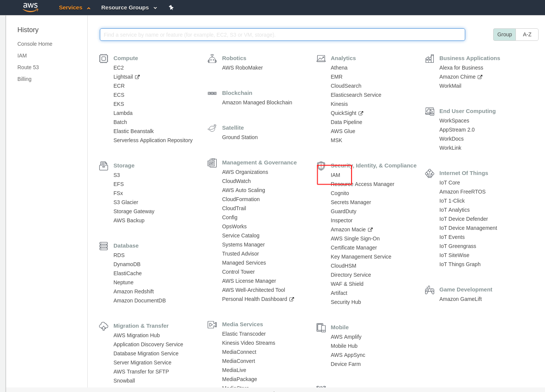The image size is (545, 392).
Task: Open the EC2 service link
Action: 118,68
